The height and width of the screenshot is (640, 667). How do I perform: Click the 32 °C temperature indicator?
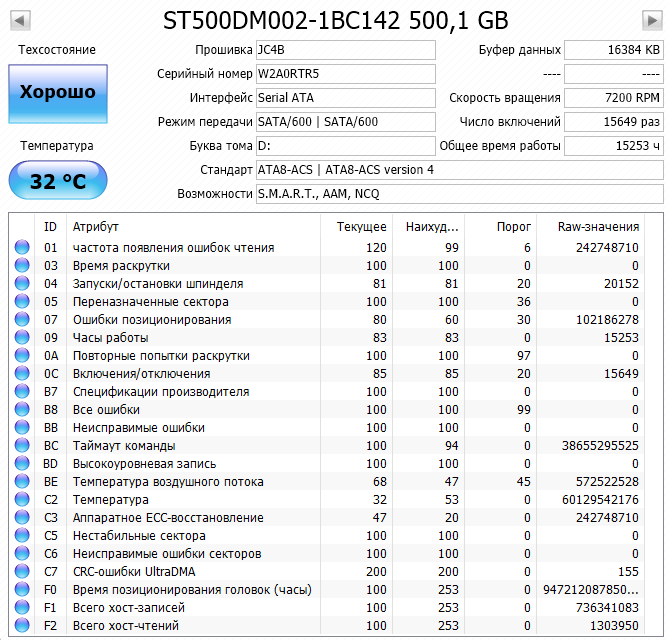click(x=58, y=180)
